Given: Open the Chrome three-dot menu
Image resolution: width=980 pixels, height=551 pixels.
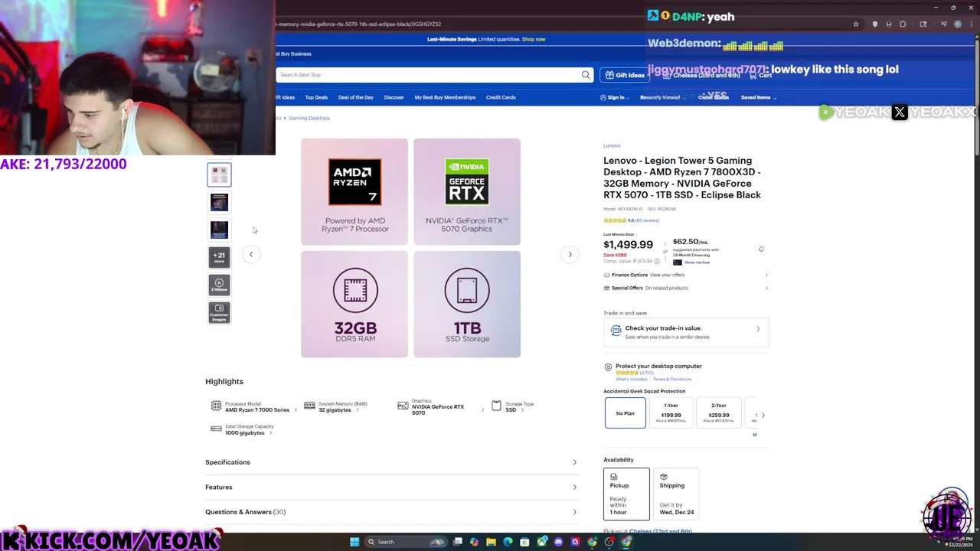Looking at the screenshot, I should coord(972,24).
